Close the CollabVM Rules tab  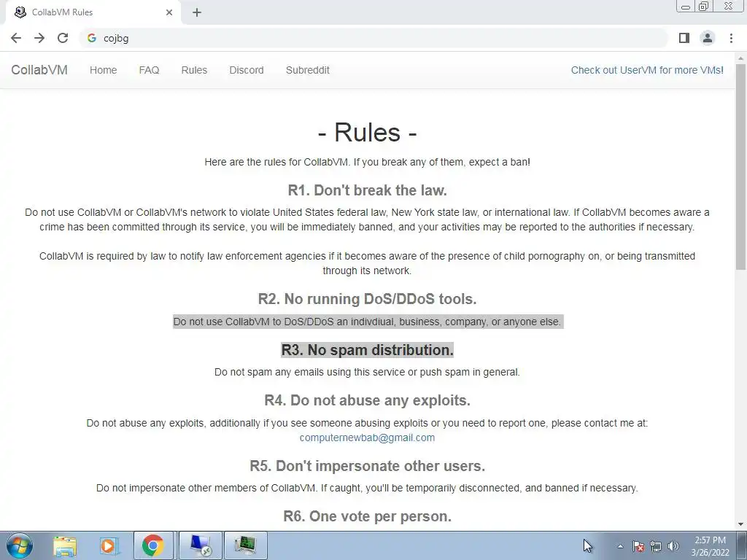tap(169, 12)
